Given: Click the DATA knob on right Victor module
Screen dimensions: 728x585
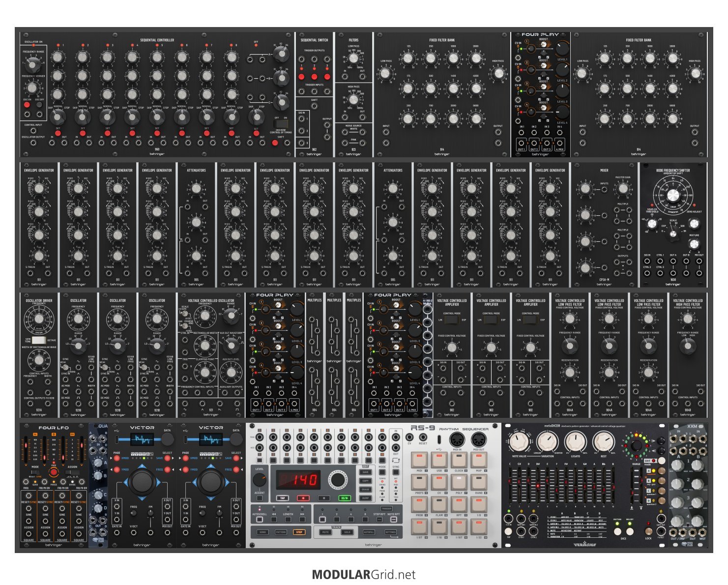Looking at the screenshot, I should [236, 439].
